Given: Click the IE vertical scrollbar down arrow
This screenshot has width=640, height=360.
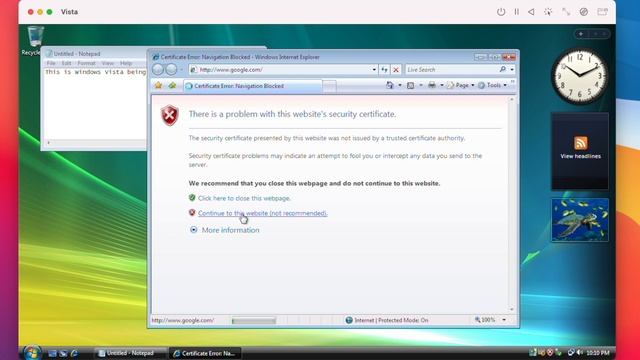Looking at the screenshot, I should 512,309.
